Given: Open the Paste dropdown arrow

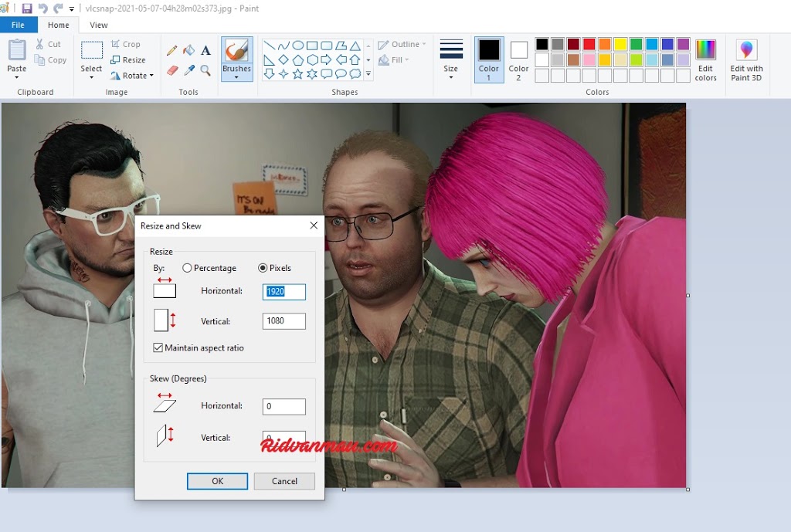Looking at the screenshot, I should tap(17, 78).
